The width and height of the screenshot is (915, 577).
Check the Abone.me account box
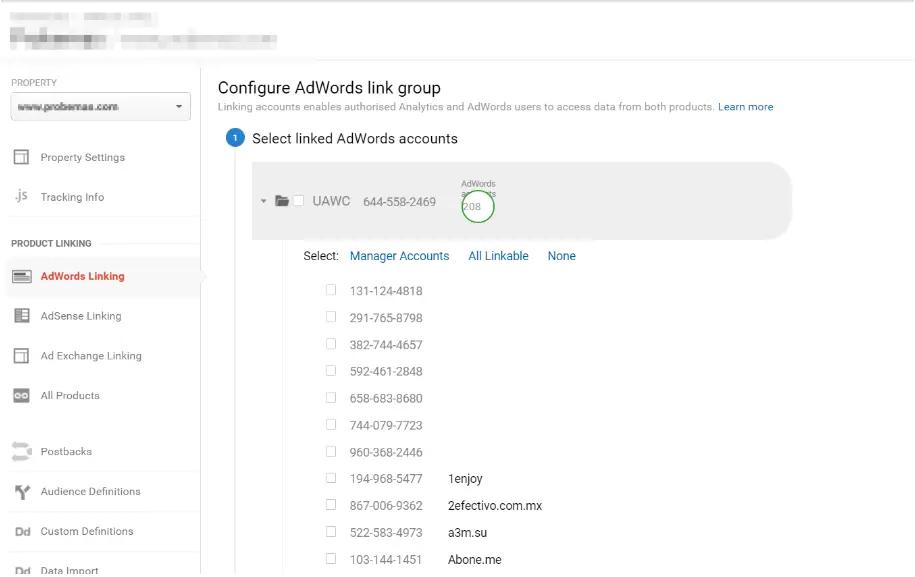(331, 558)
